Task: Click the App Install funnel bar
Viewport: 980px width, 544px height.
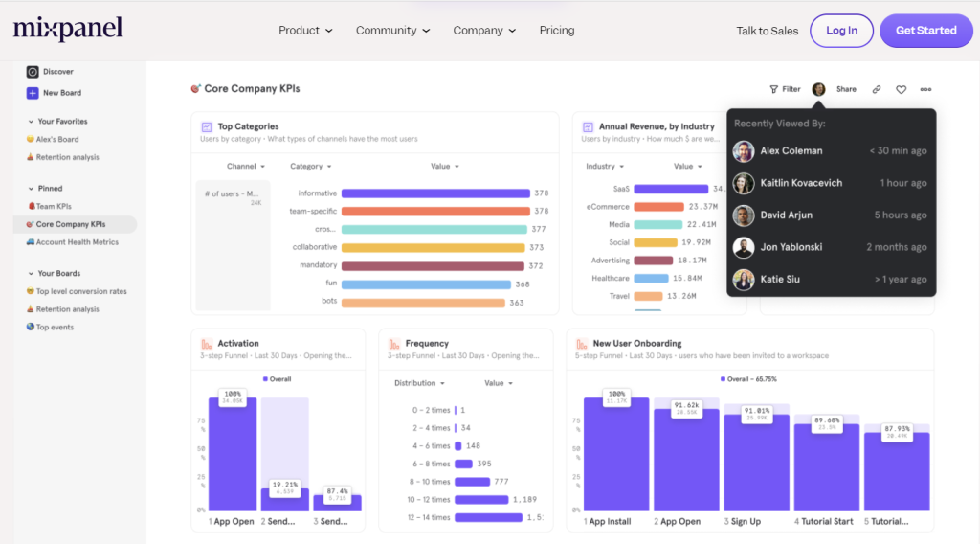Action: (x=616, y=454)
